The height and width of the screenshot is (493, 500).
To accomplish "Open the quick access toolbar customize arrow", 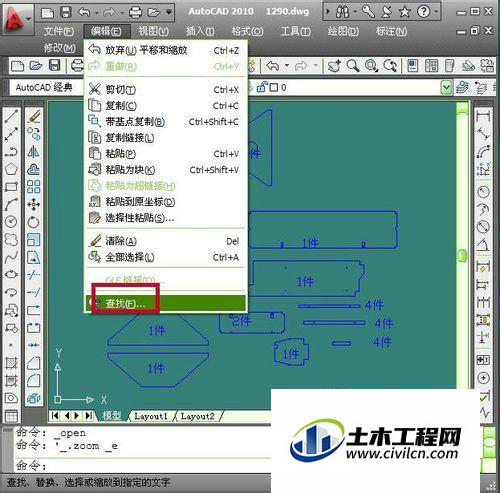I will point(169,12).
